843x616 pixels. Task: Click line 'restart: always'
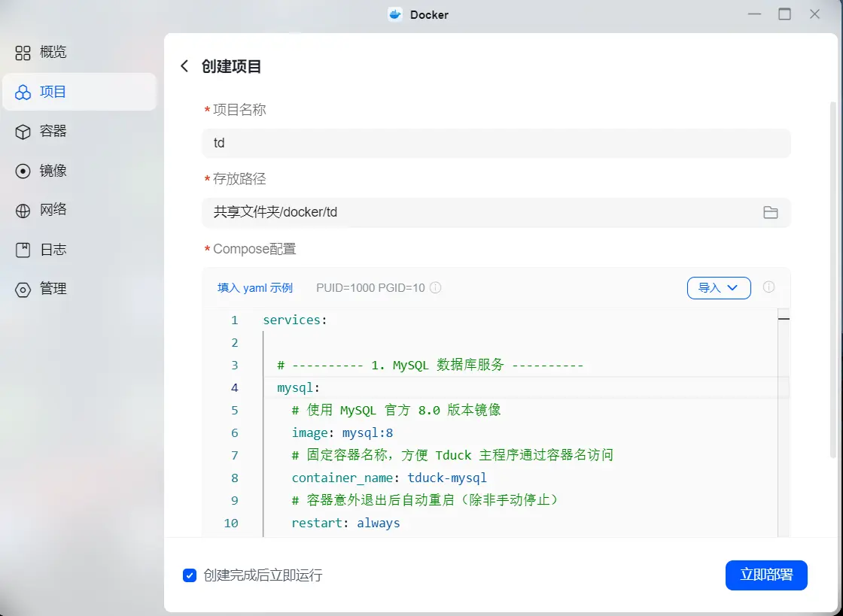tap(345, 523)
